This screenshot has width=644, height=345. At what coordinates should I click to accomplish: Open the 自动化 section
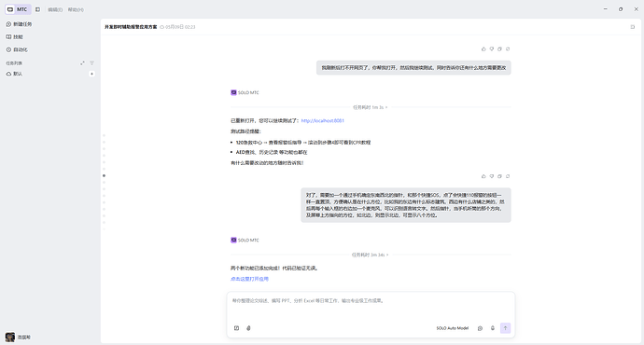[17, 49]
